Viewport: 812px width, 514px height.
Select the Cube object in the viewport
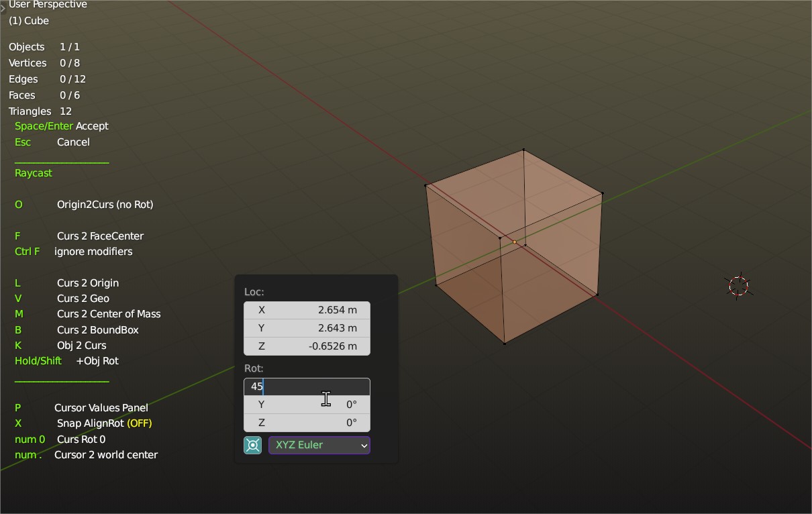coord(513,242)
